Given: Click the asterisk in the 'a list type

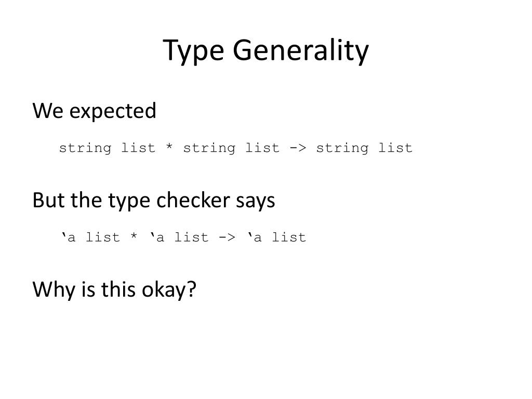Looking at the screenshot, I should tap(134, 236).
